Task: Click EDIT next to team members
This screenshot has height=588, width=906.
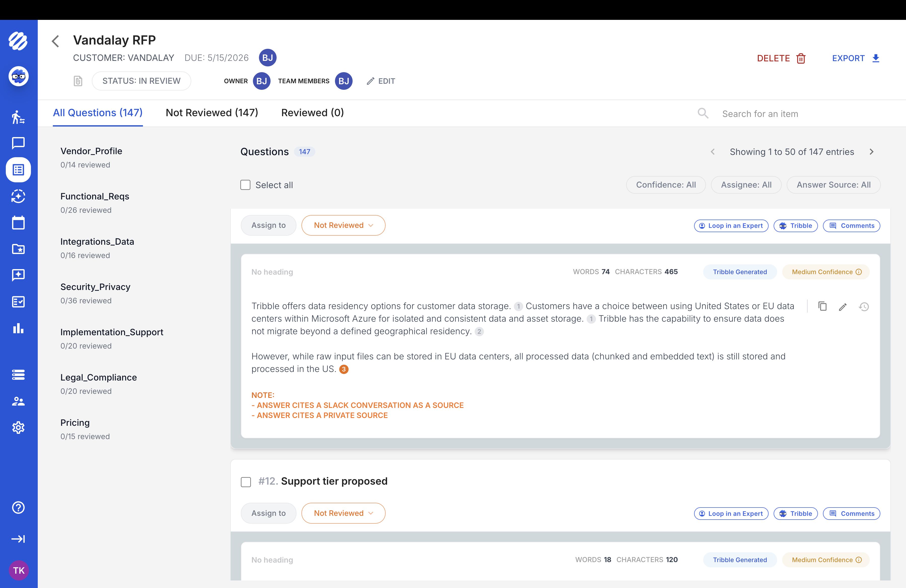Action: pyautogui.click(x=381, y=81)
